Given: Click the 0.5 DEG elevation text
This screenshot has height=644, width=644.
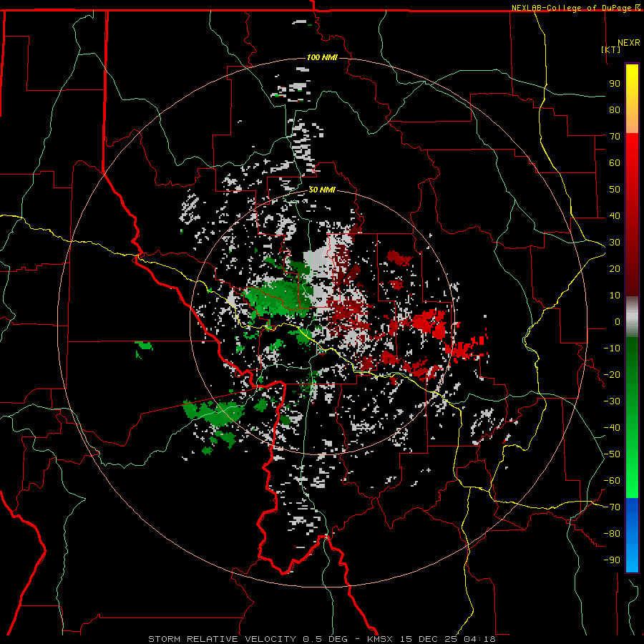Looking at the screenshot, I should pyautogui.click(x=326, y=639).
